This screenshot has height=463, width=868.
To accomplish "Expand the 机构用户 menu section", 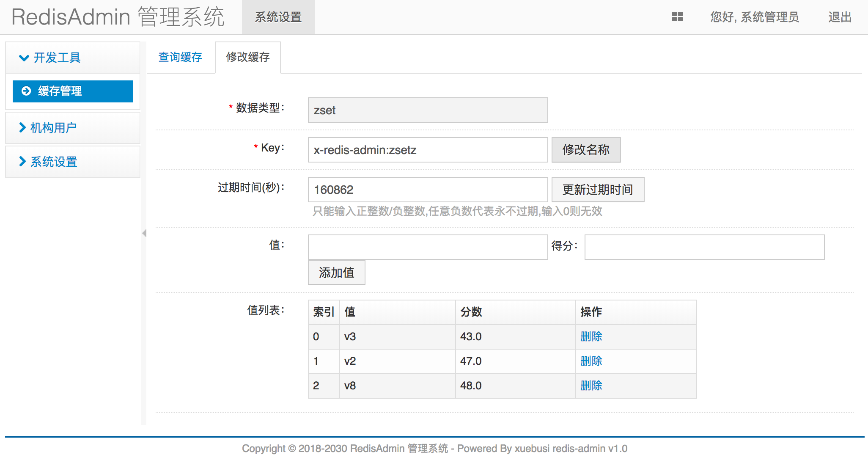I will [x=53, y=128].
